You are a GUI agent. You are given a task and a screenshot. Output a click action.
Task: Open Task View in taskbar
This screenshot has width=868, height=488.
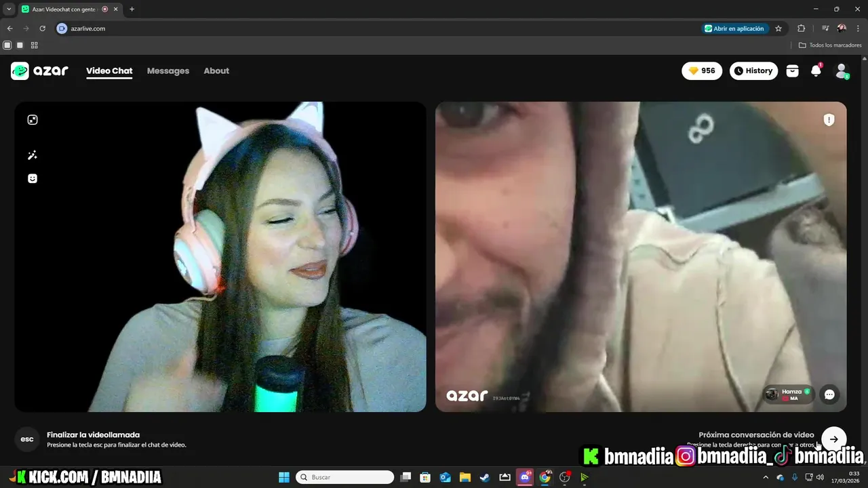click(406, 477)
